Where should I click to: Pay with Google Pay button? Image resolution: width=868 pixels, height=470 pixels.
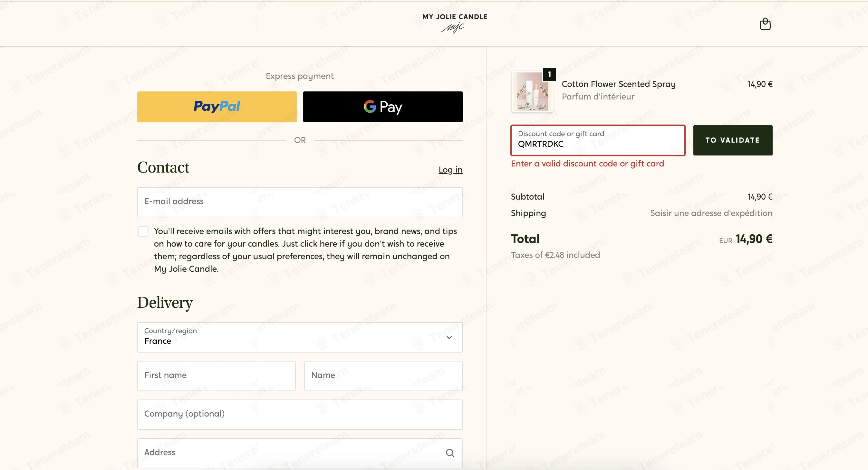pos(383,107)
